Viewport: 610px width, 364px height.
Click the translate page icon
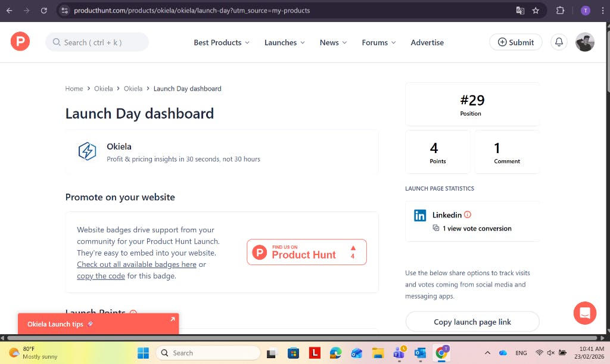click(520, 11)
